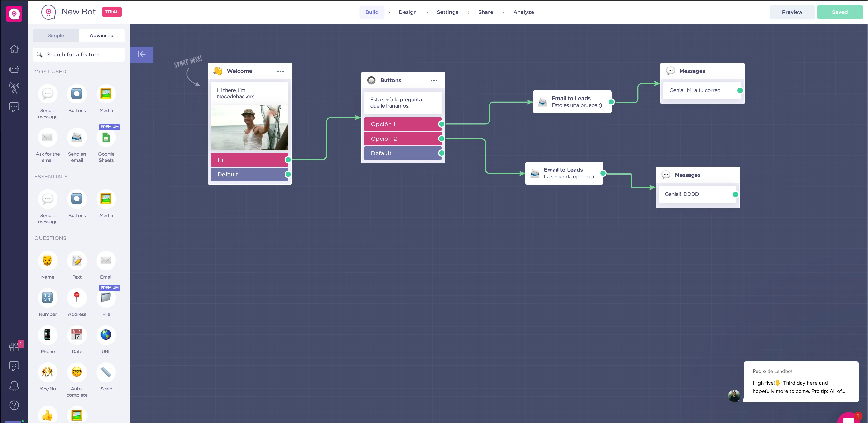
Task: Click the Home icon in left sidebar
Action: pos(14,49)
